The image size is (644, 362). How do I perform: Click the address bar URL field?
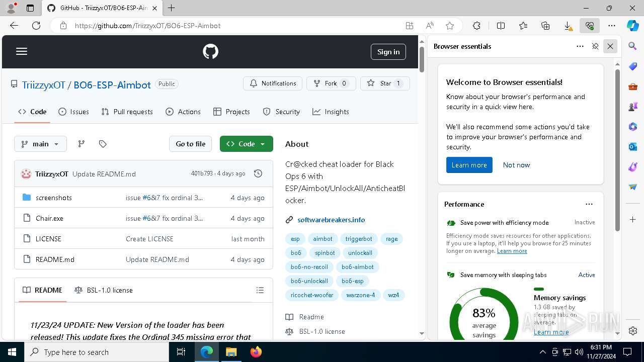point(236,26)
